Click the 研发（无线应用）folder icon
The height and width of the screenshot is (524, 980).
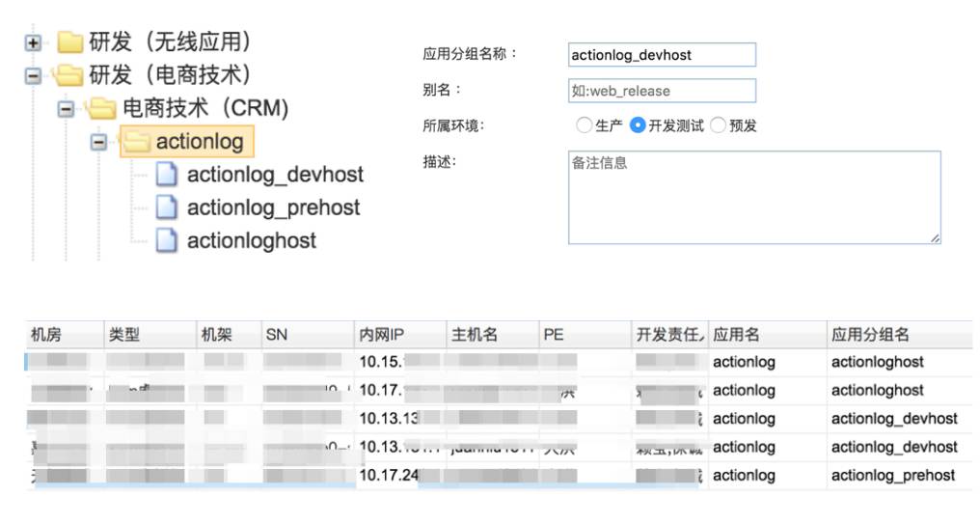pyautogui.click(x=70, y=41)
